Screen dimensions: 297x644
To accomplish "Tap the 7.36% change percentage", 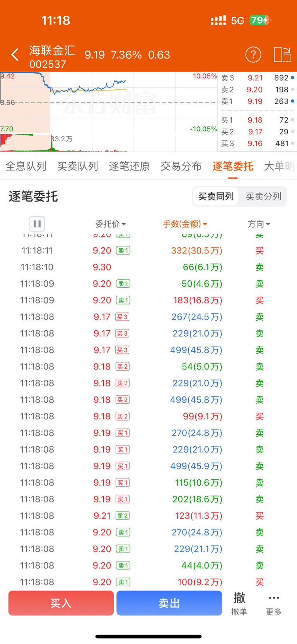I will tap(126, 55).
